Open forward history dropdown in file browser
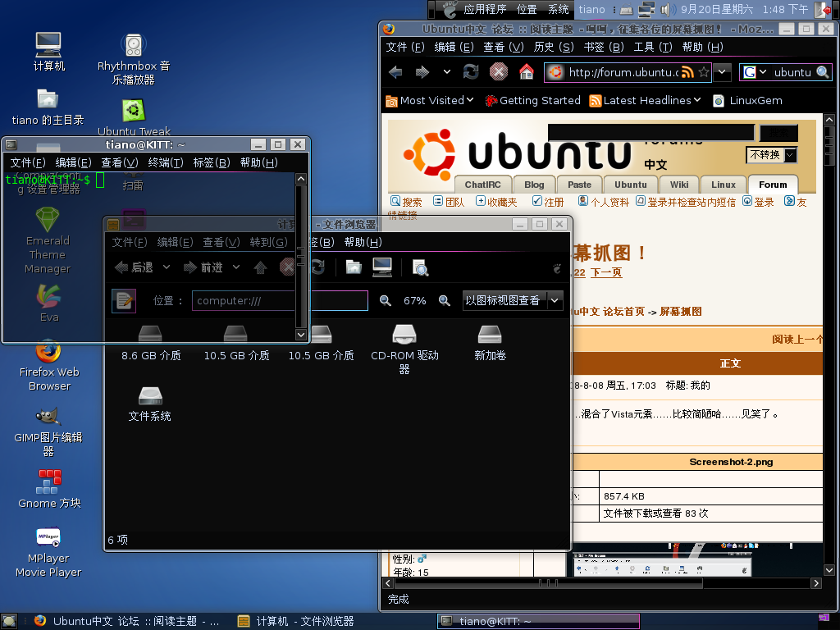840x630 pixels. click(236, 267)
